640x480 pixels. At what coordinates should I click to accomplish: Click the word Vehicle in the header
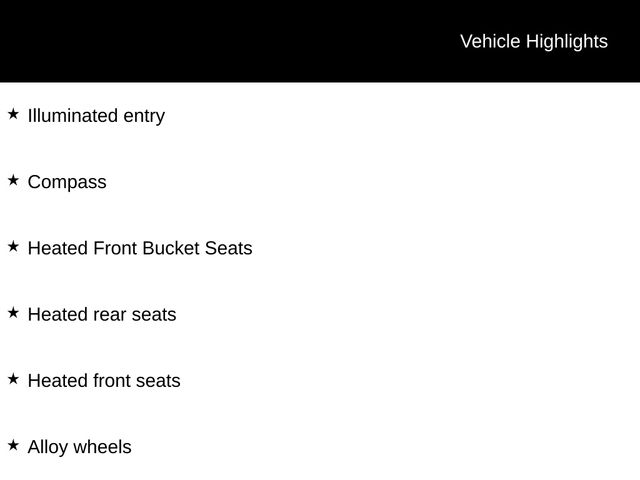[490, 41]
